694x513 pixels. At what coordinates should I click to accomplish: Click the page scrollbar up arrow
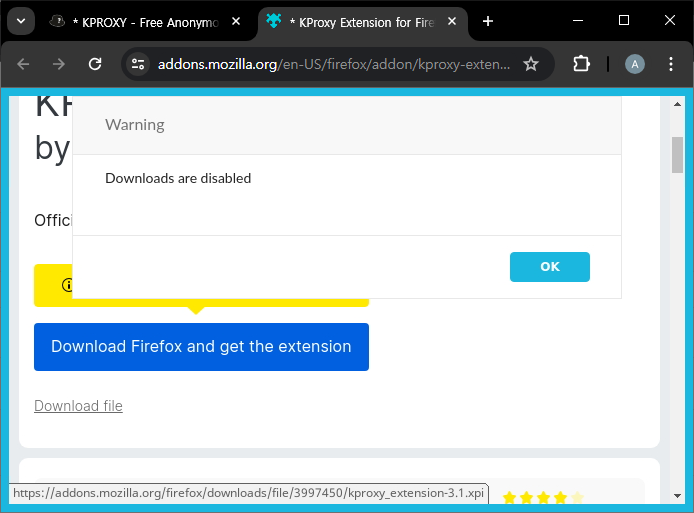click(677, 104)
